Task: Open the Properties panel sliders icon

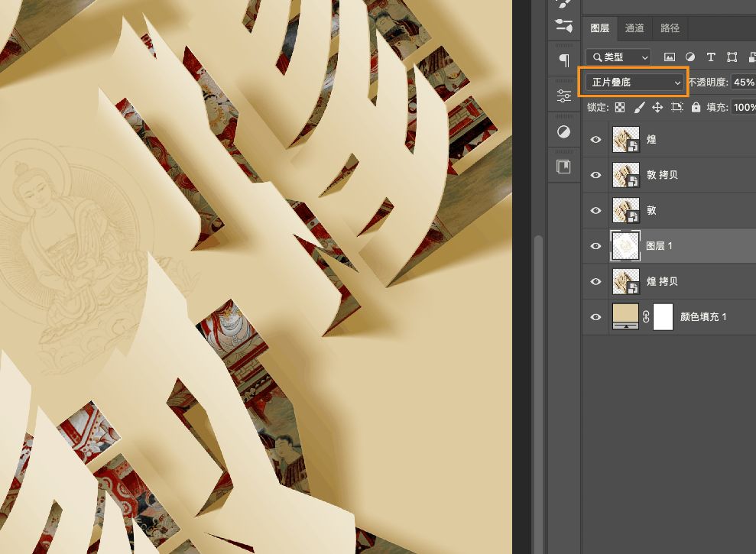Action: coord(563,96)
